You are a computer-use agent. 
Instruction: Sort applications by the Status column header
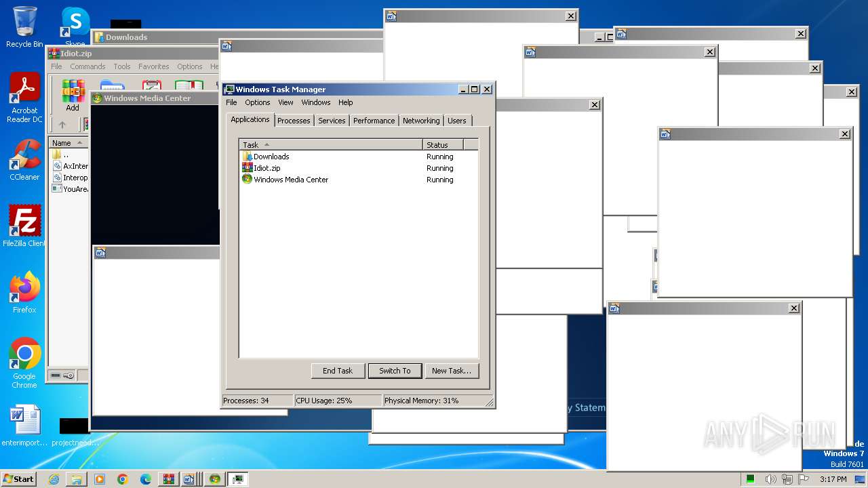(443, 144)
